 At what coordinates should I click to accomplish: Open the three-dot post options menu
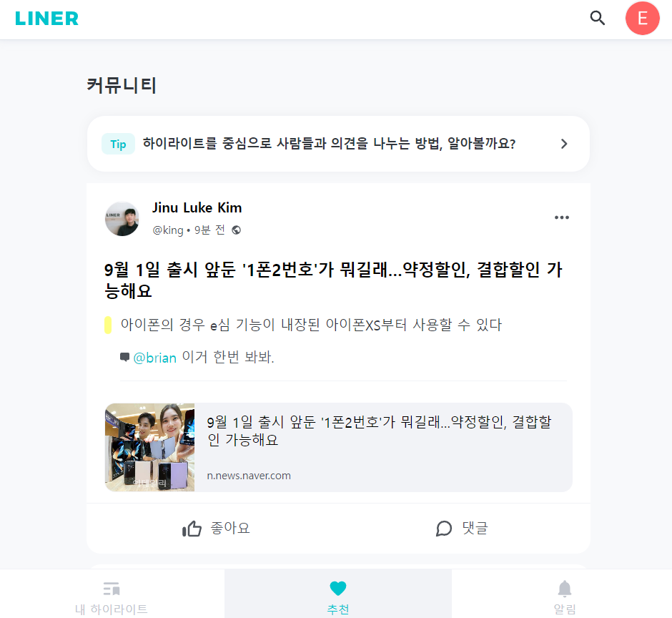(x=561, y=217)
